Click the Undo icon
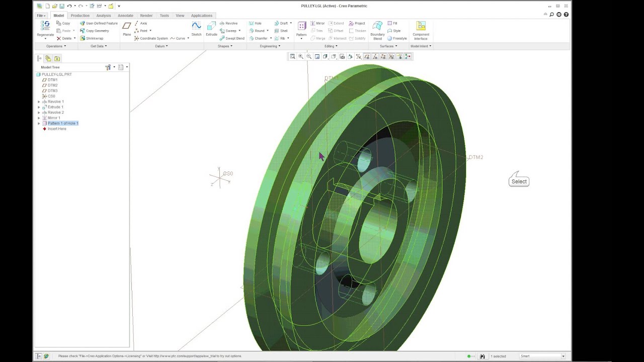Screen dimensions: 644x362 click(x=69, y=6)
